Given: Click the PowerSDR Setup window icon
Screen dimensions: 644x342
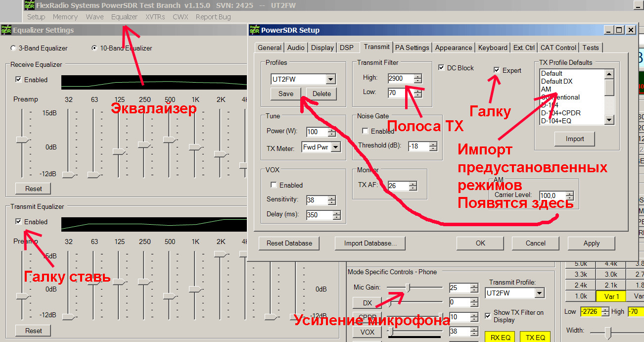Looking at the screenshot, I should [x=255, y=30].
